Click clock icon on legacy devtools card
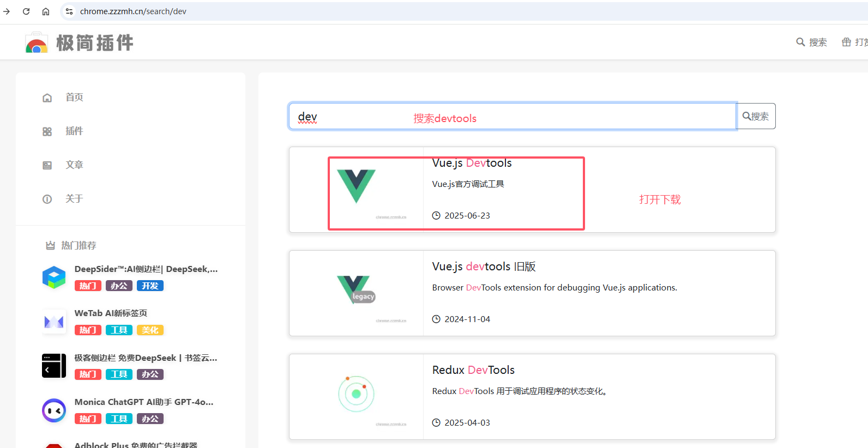Image resolution: width=868 pixels, height=448 pixels. pyautogui.click(x=436, y=319)
